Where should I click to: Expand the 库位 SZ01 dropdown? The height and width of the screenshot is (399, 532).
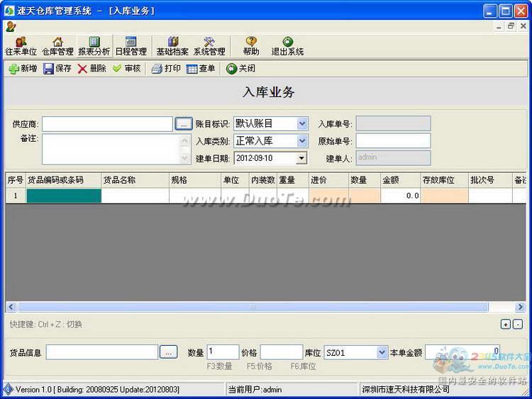(x=382, y=352)
